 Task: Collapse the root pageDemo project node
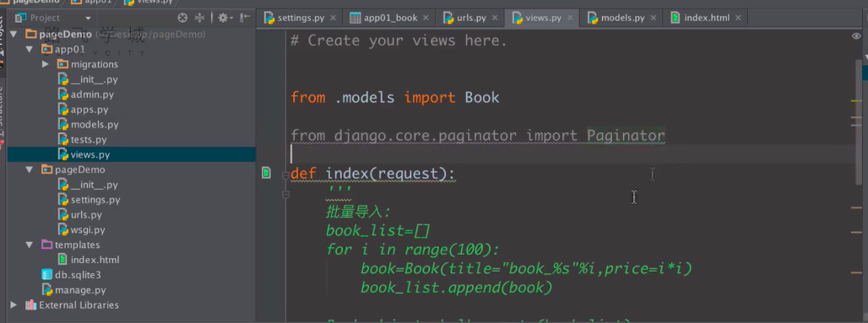[x=14, y=35]
